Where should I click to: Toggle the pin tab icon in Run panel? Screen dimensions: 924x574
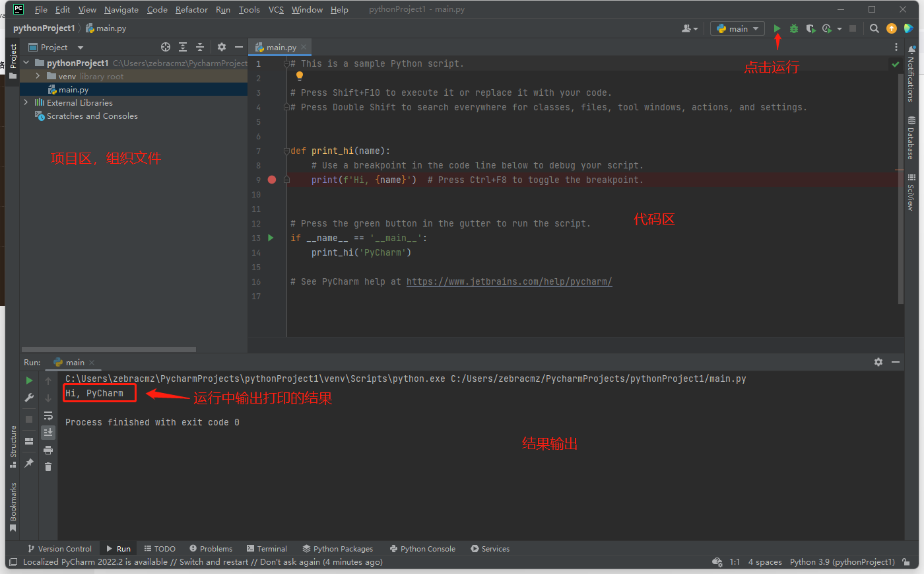click(x=29, y=463)
